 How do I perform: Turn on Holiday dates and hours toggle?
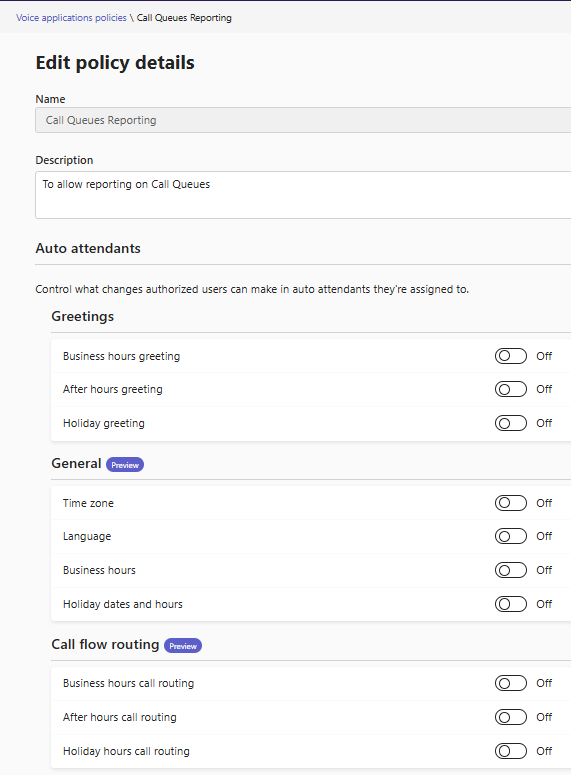pyautogui.click(x=511, y=604)
